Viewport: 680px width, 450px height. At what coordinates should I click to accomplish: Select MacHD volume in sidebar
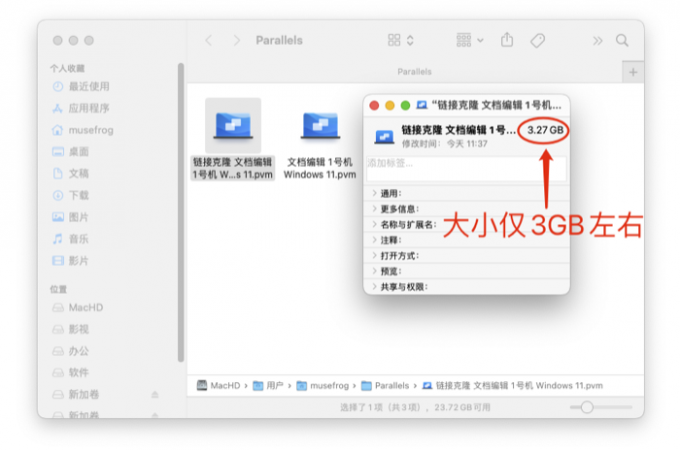click(x=78, y=307)
